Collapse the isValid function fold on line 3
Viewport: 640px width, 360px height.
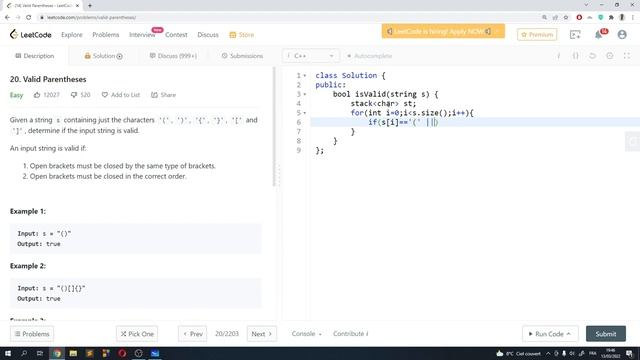304,94
